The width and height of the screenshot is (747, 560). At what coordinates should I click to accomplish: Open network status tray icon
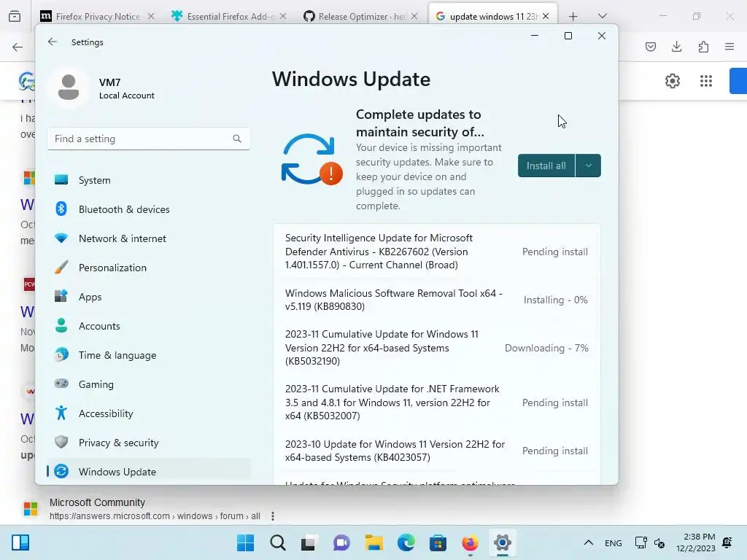click(640, 542)
